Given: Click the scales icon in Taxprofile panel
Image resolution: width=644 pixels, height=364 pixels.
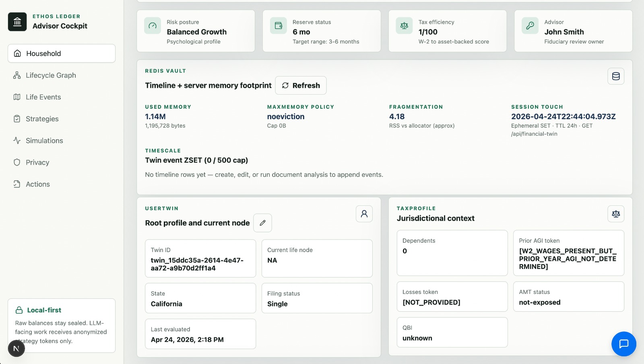Looking at the screenshot, I should (615, 214).
